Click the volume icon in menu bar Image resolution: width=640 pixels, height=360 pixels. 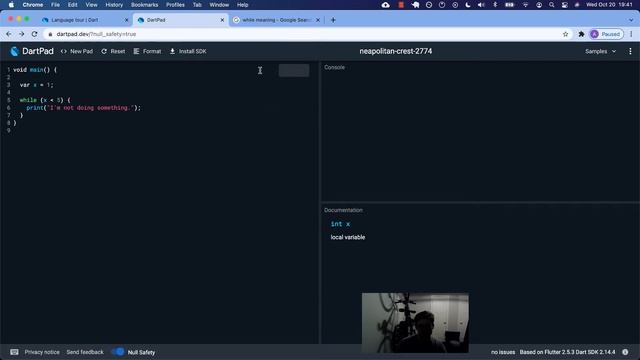481,5
